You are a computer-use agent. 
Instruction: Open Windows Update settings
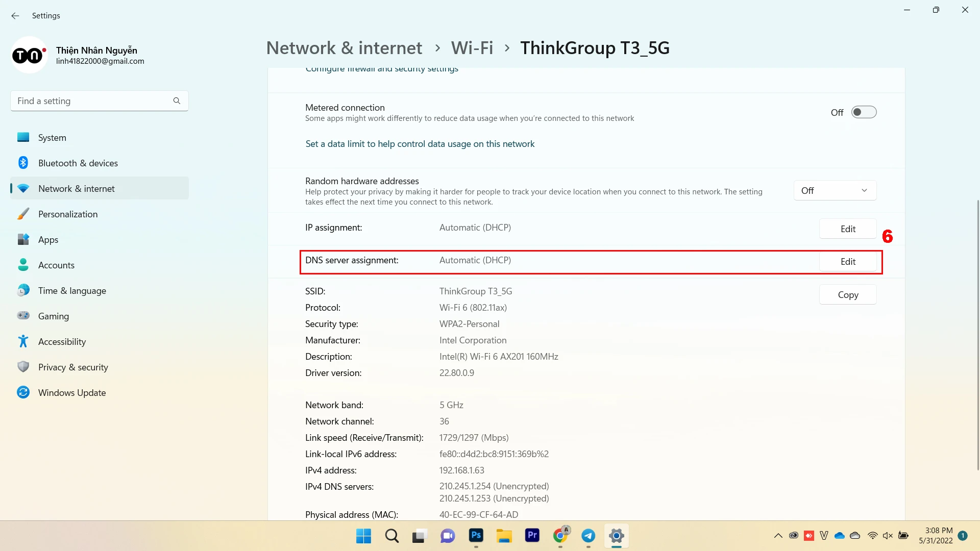(x=100, y=392)
